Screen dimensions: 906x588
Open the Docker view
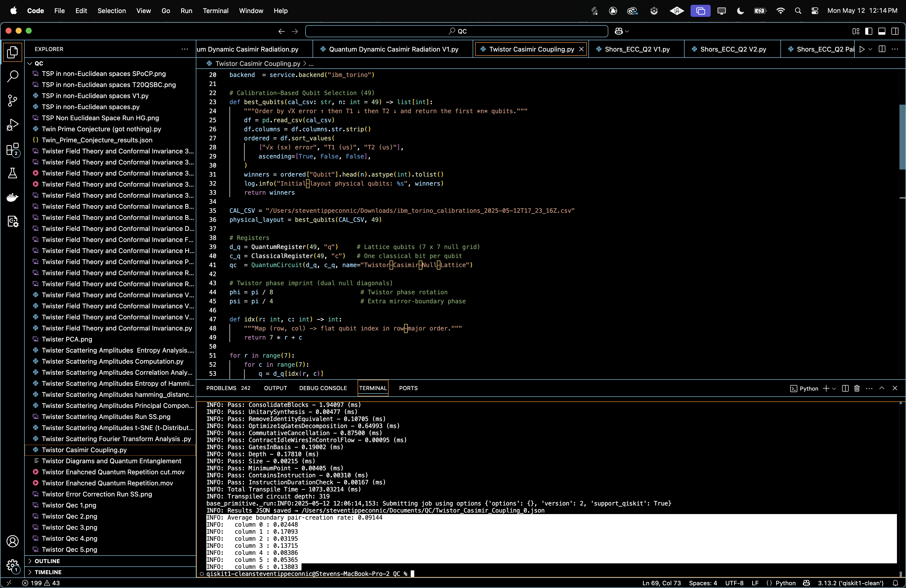(x=12, y=197)
